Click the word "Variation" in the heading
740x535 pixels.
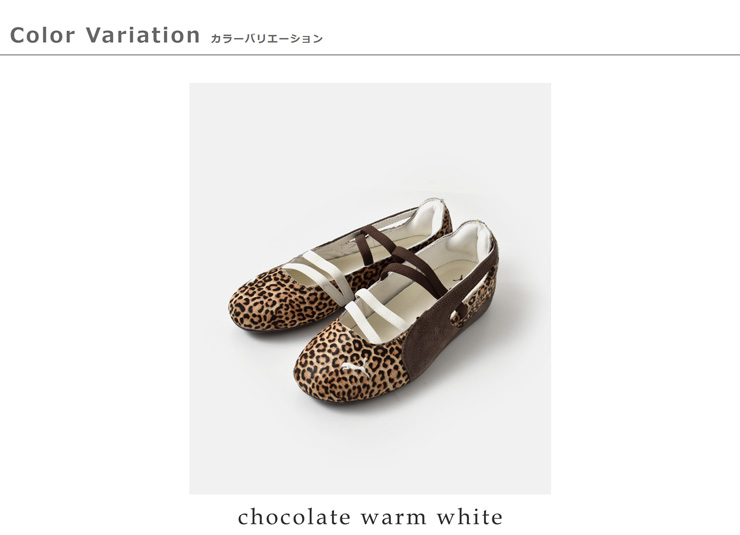(143, 35)
